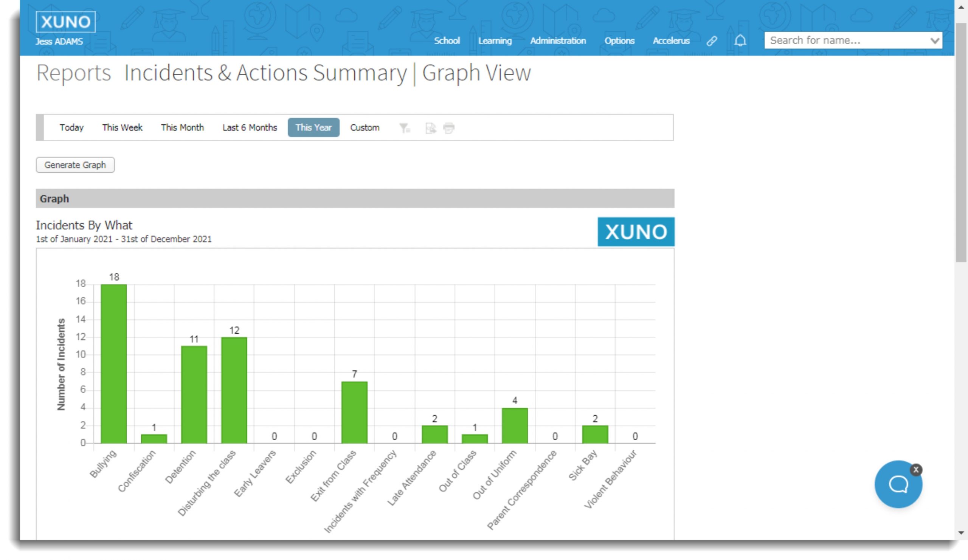This screenshot has width=968, height=560.
Task: Click the XUNO logo in header
Action: coord(65,22)
